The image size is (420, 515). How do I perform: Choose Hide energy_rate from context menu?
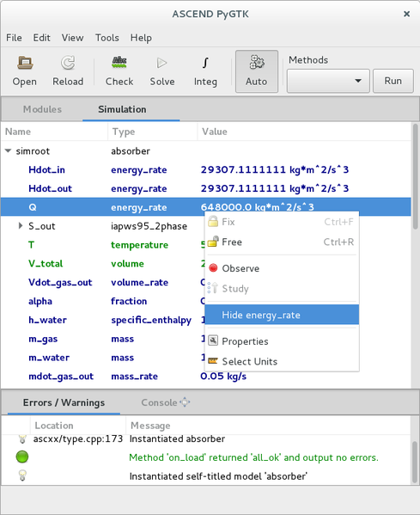tap(282, 315)
